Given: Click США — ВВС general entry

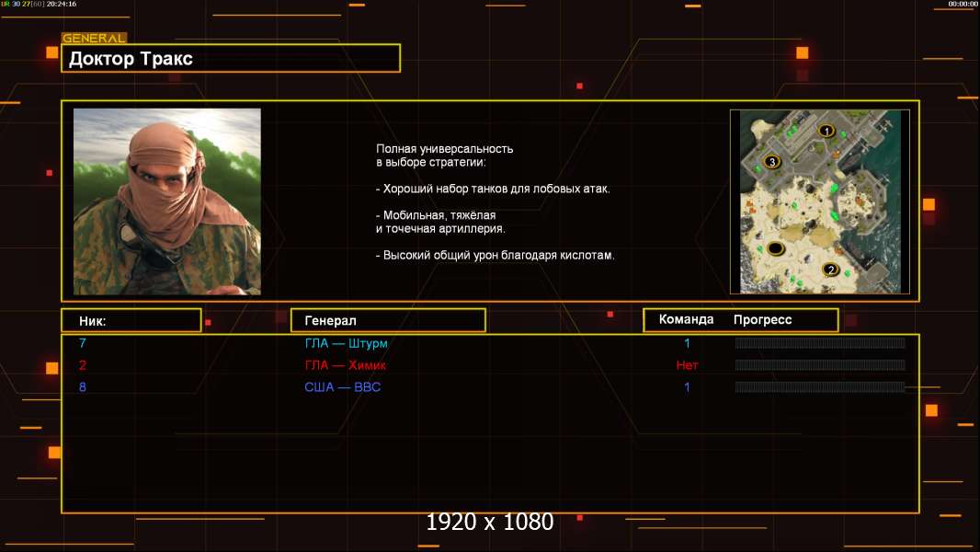Looking at the screenshot, I should coord(343,387).
